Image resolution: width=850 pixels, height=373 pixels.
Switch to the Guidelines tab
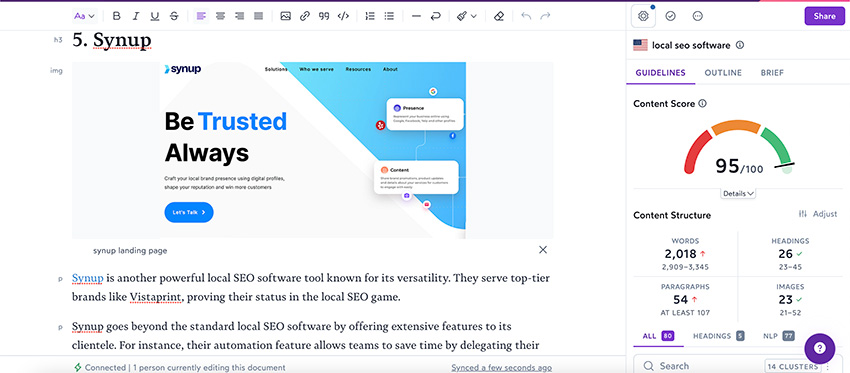pos(660,73)
